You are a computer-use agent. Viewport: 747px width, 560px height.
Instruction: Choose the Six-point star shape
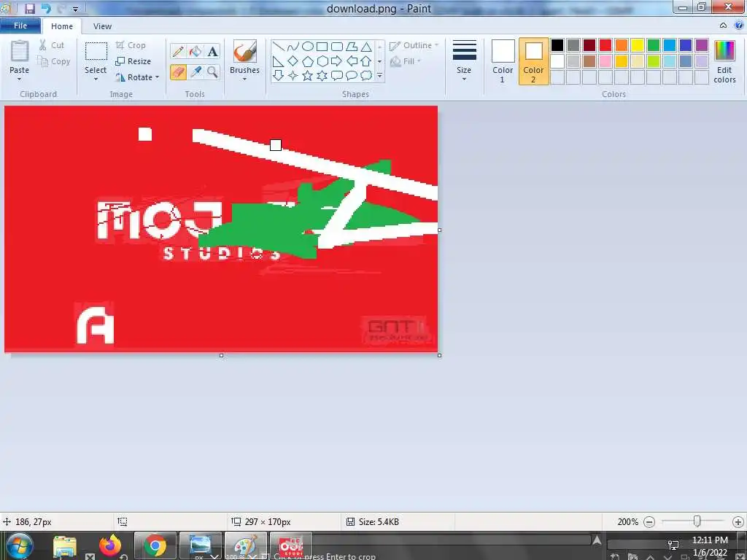click(x=322, y=75)
